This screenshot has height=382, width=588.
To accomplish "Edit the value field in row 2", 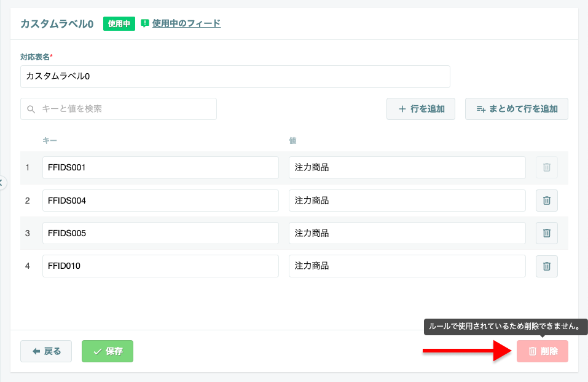I will 407,201.
